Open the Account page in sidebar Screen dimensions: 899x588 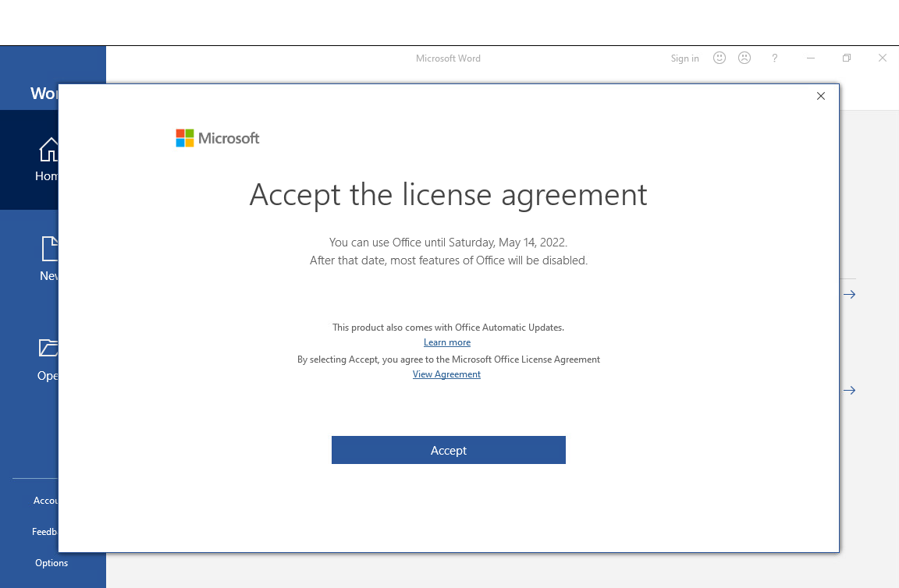pyautogui.click(x=45, y=501)
